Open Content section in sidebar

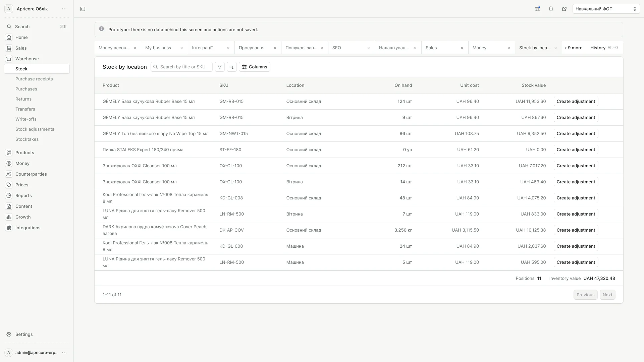click(x=37, y=206)
